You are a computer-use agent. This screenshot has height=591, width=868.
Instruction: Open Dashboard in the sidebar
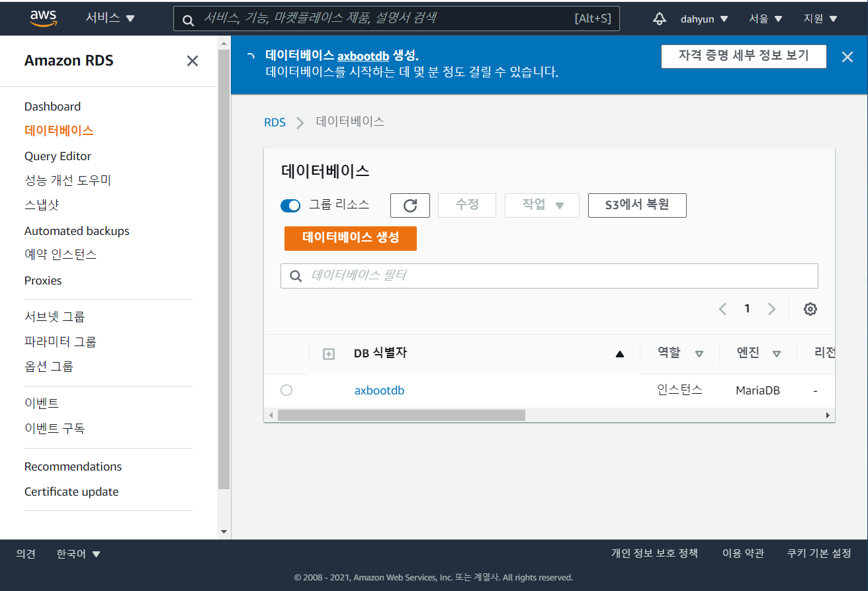52,107
